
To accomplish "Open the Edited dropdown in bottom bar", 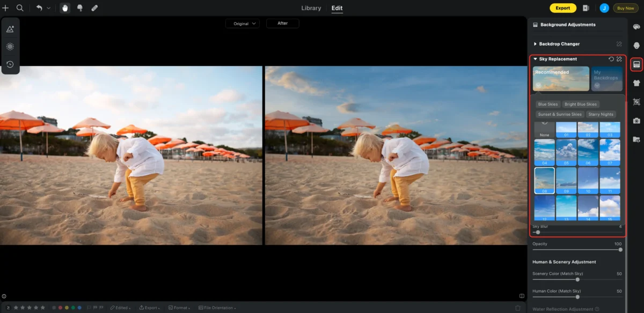I will click(x=120, y=308).
